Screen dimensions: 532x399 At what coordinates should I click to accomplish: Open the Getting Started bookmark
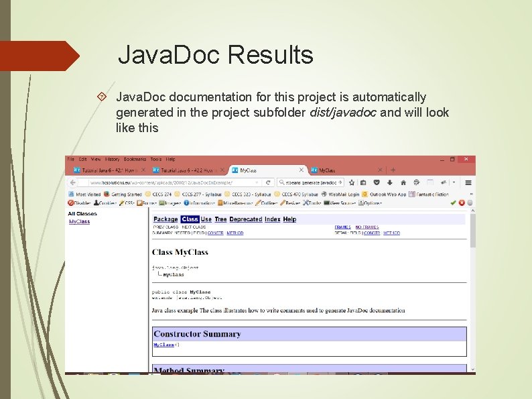[x=123, y=194]
